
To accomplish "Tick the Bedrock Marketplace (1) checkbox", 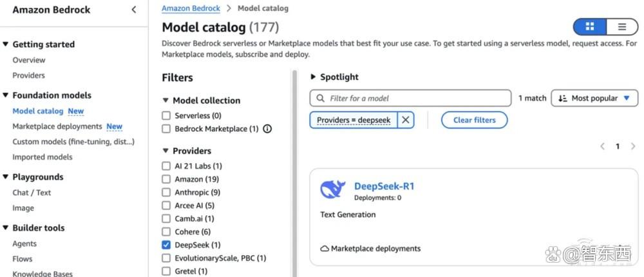I will point(166,129).
